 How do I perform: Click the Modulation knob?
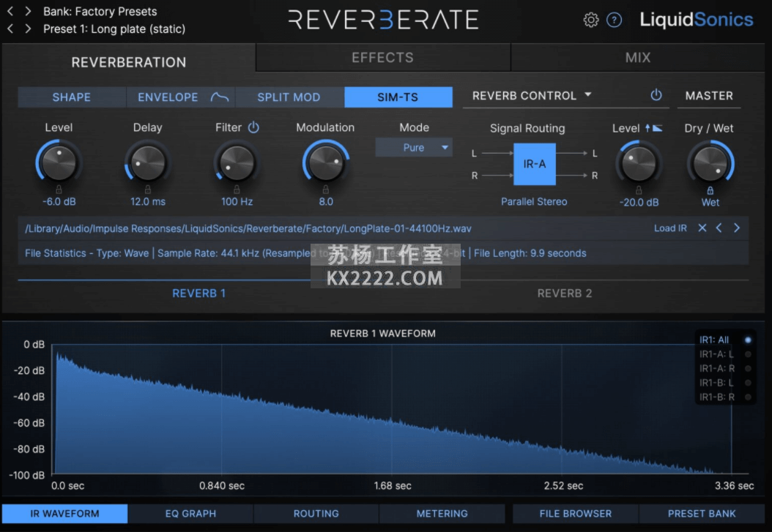[325, 162]
